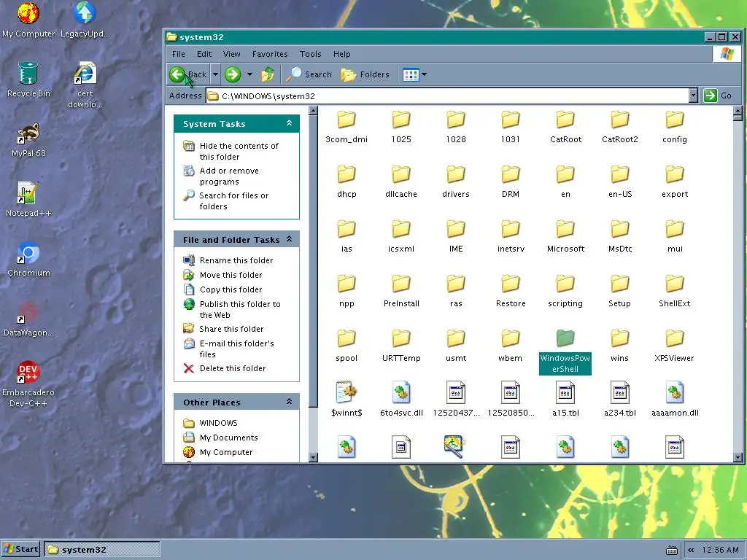The image size is (747, 560).
Task: Select the Notepad++ desktop shortcut
Action: pyautogui.click(x=28, y=200)
